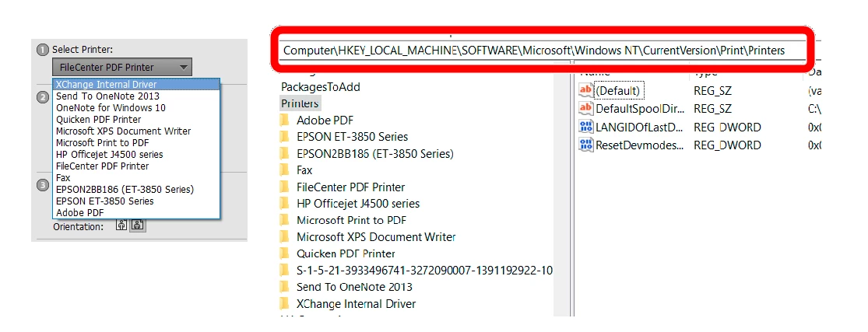Image resolution: width=868 pixels, height=332 pixels.
Task: Click REG_DWORD type of LANGIDOfLastD row
Action: pyautogui.click(x=727, y=128)
